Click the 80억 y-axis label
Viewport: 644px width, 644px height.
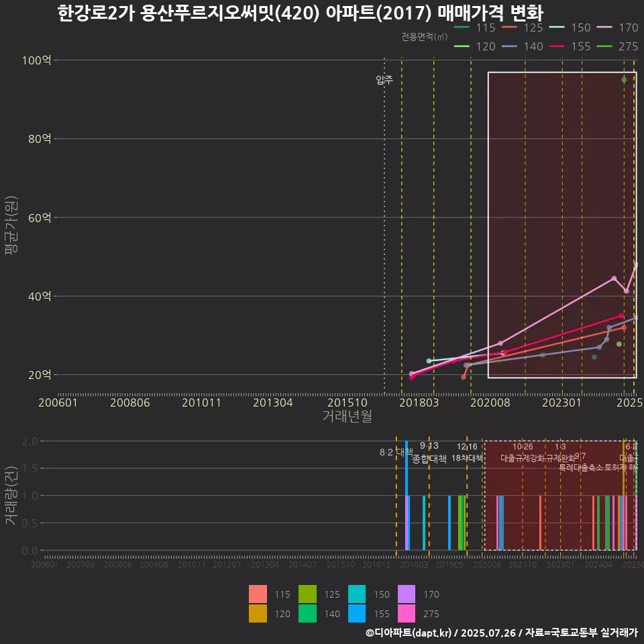click(x=40, y=139)
